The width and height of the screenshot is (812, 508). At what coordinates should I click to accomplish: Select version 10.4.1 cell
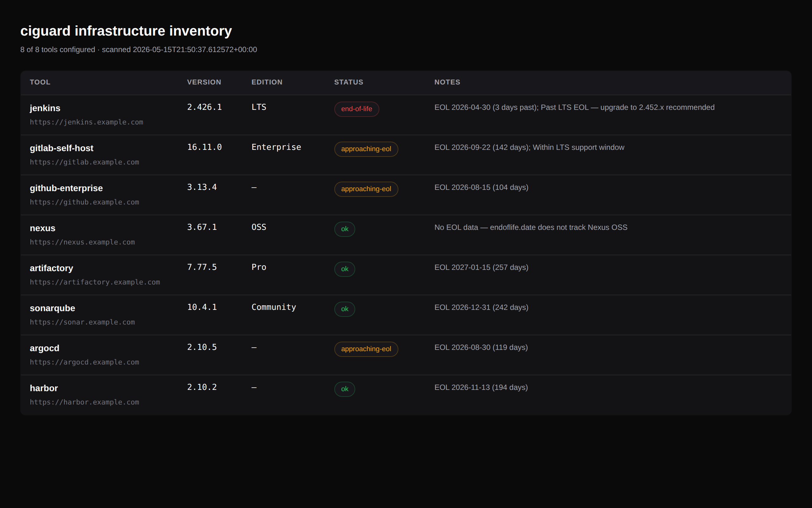pyautogui.click(x=202, y=307)
